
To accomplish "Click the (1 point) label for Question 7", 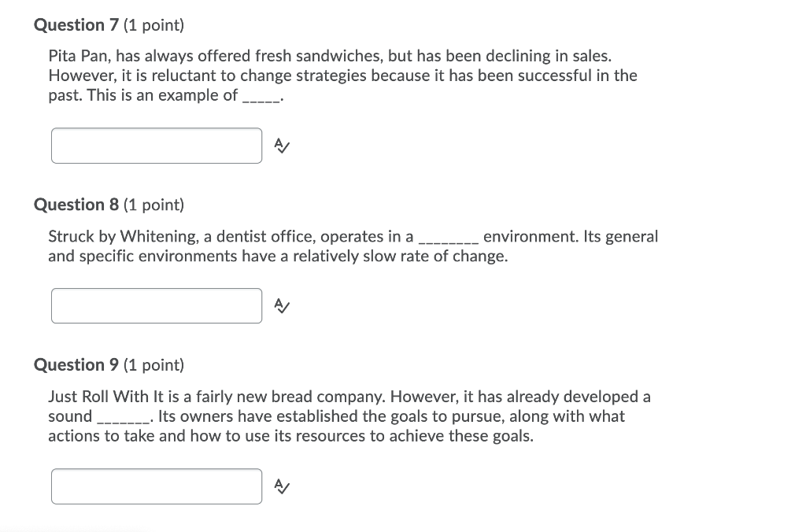I will coord(151,24).
